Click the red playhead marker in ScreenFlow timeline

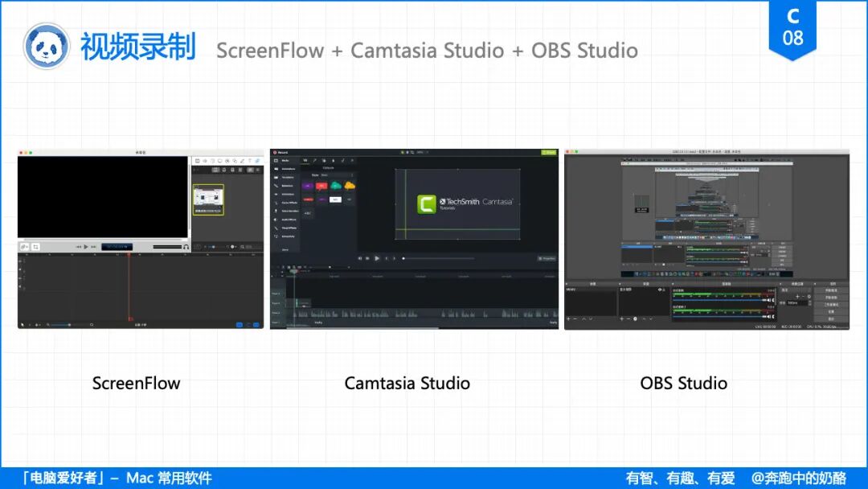point(129,255)
